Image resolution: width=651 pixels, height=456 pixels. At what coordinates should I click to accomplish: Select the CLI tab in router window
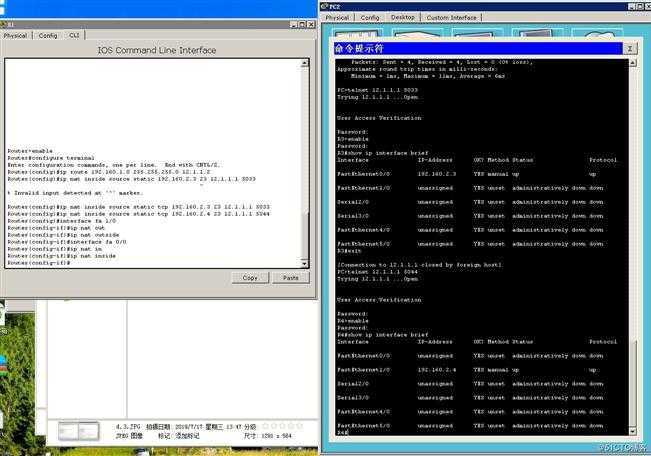[x=74, y=36]
